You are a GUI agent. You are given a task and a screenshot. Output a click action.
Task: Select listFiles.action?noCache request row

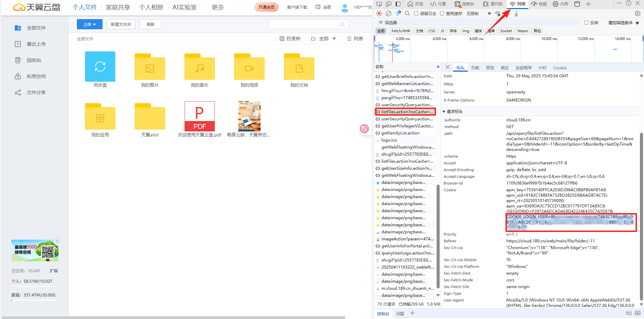(x=405, y=112)
